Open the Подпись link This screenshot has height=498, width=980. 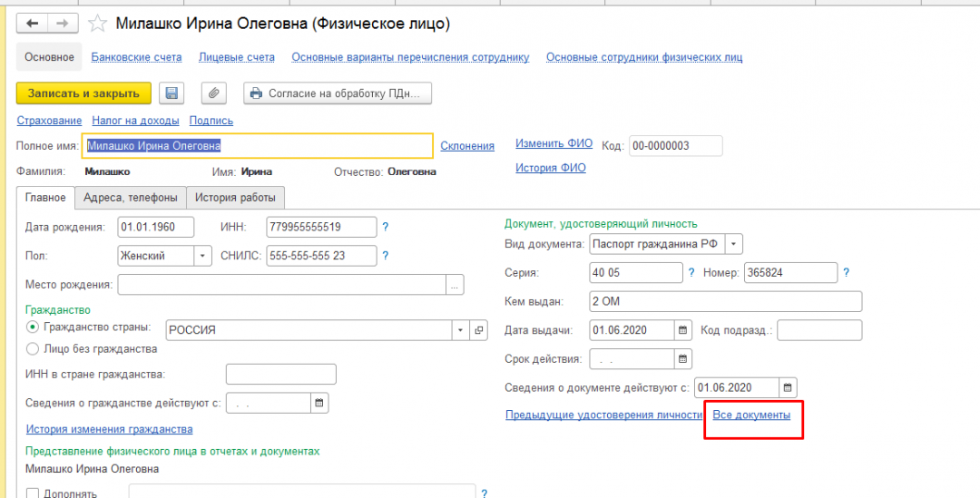click(x=211, y=121)
